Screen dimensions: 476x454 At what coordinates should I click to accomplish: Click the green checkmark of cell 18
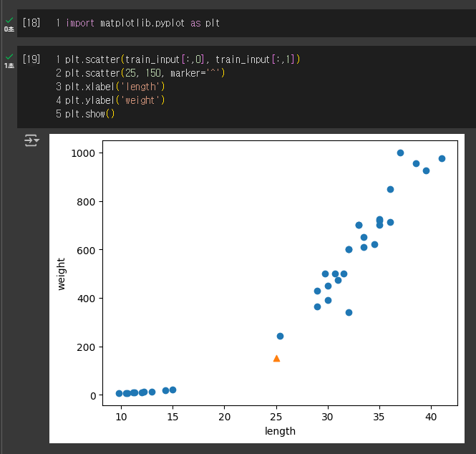pyautogui.click(x=9, y=20)
